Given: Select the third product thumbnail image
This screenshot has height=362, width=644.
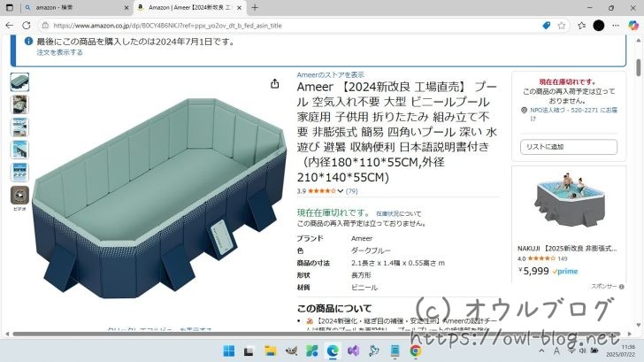Looking at the screenshot, I should tap(19, 127).
